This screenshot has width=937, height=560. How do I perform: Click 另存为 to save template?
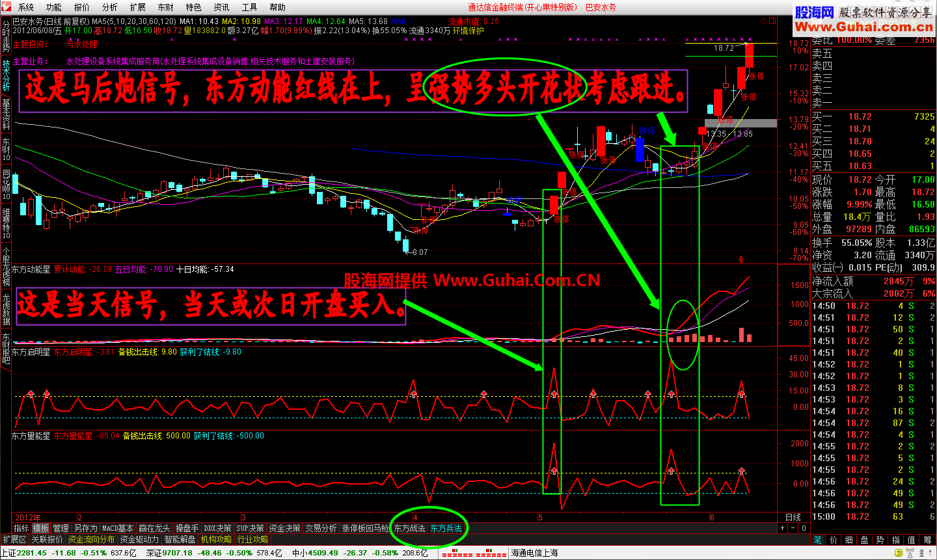coord(85,528)
